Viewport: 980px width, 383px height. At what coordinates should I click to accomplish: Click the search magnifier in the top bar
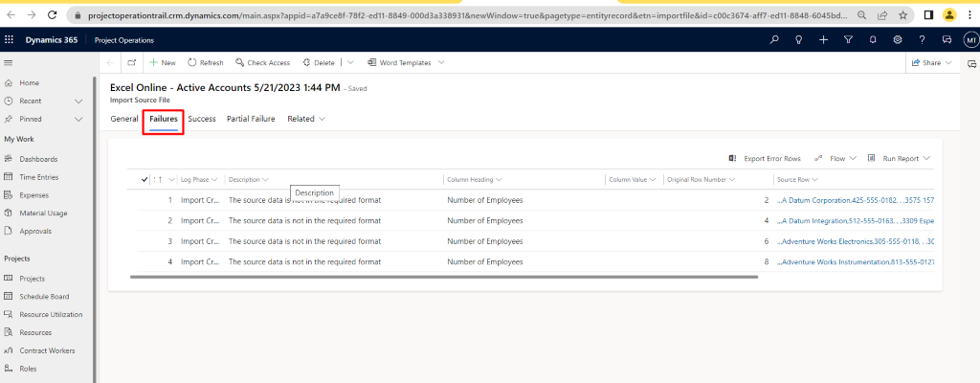775,39
